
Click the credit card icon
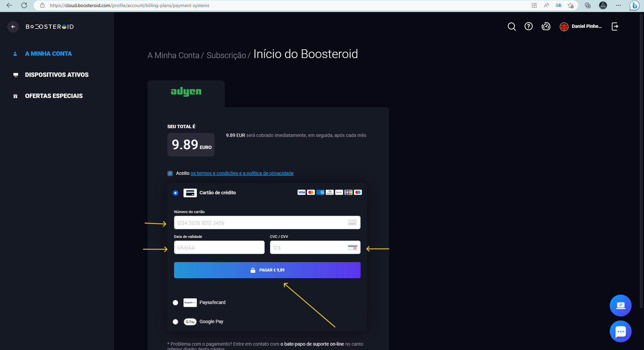point(190,193)
